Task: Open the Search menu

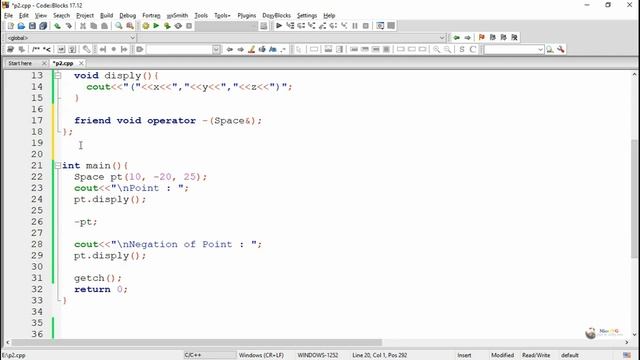Action: click(61, 16)
